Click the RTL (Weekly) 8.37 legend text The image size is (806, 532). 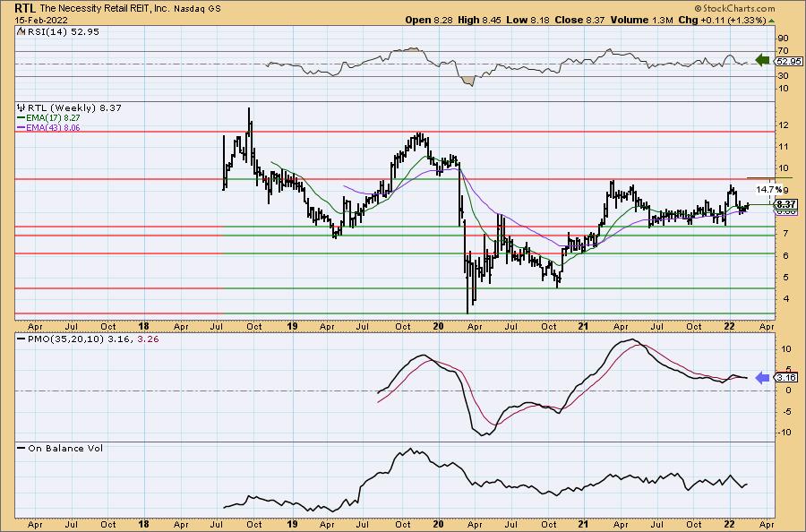click(74, 108)
